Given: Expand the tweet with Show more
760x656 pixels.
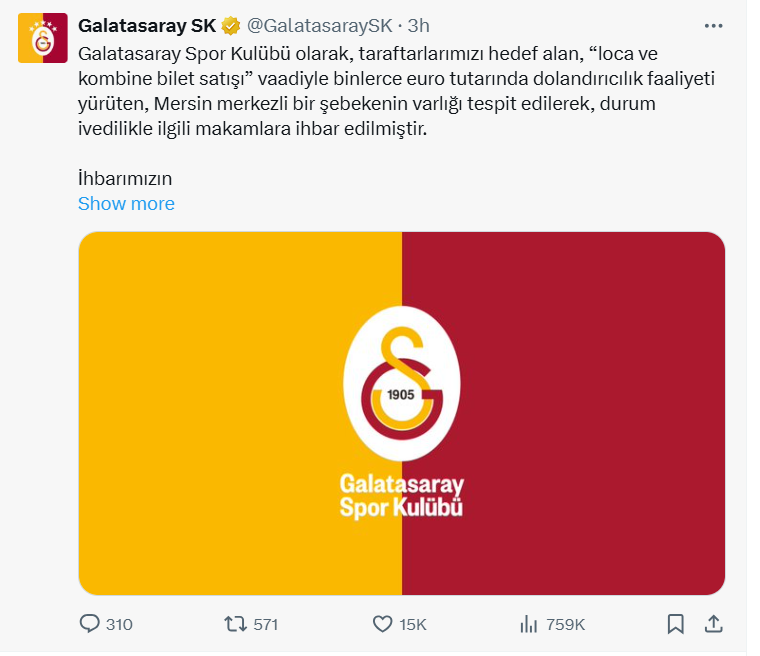Looking at the screenshot, I should tap(126, 204).
